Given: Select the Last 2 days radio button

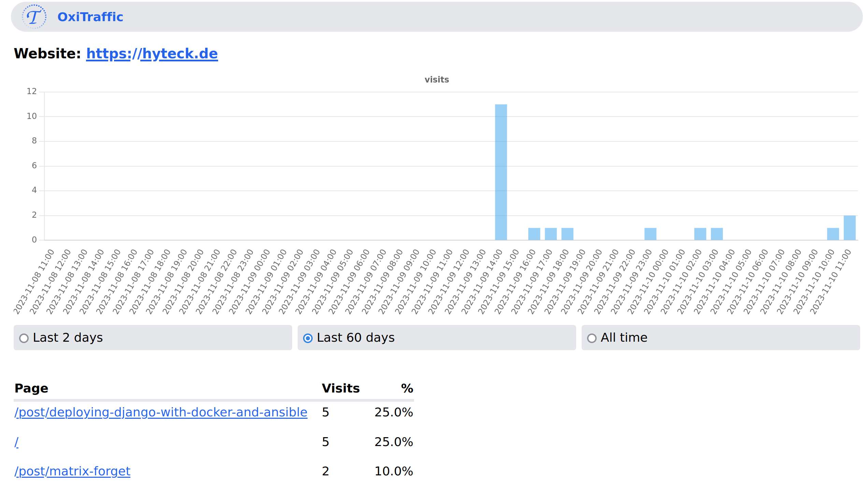Looking at the screenshot, I should coord(24,338).
